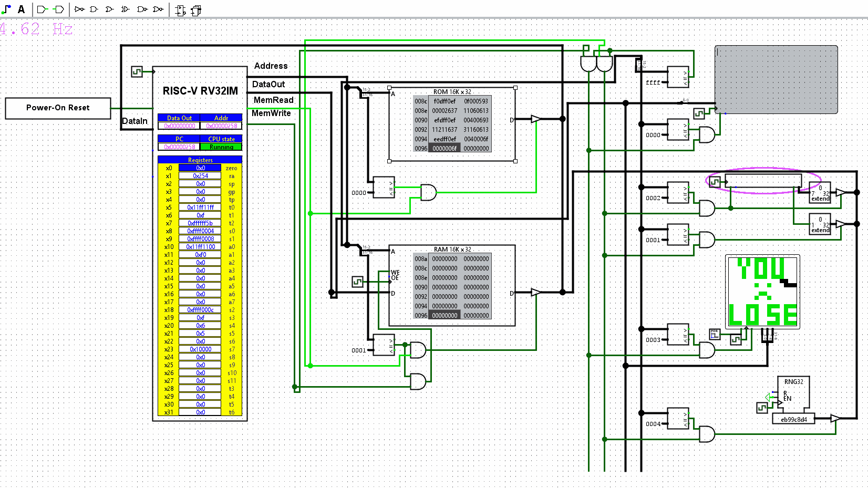
Task: Choose the OR gate tool
Action: (x=109, y=9)
